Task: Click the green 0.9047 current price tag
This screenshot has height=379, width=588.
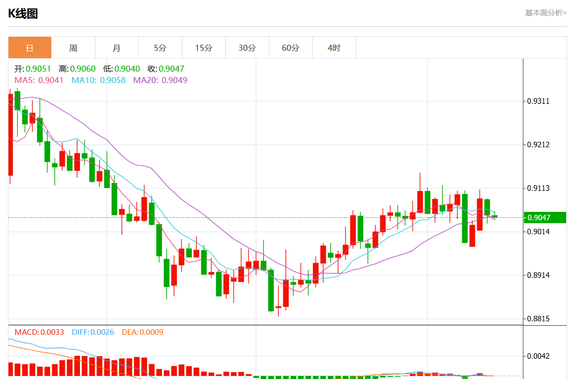Action: [545, 217]
